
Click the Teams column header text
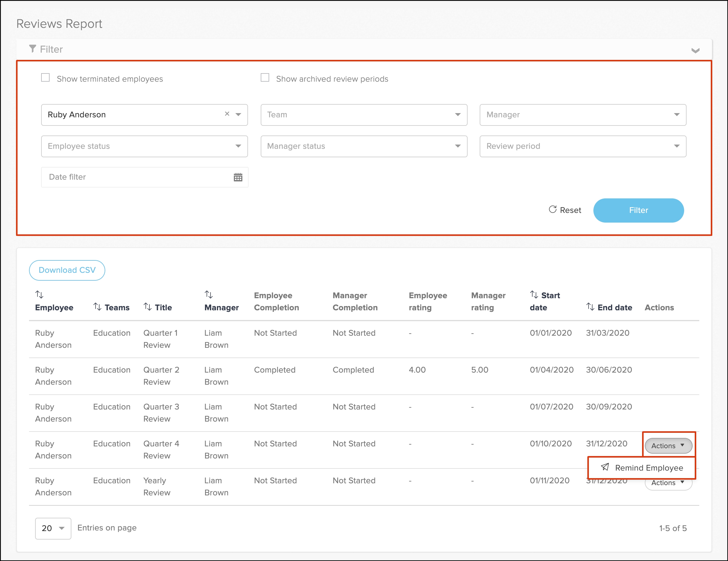(x=117, y=308)
